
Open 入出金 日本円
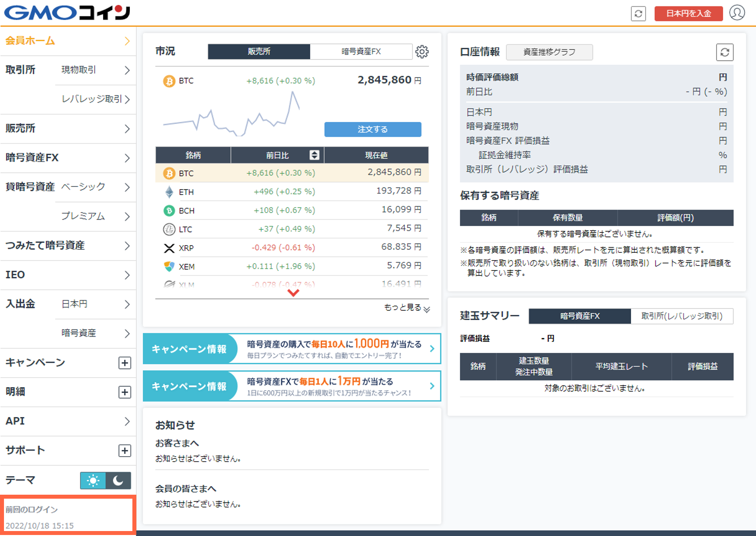point(96,304)
